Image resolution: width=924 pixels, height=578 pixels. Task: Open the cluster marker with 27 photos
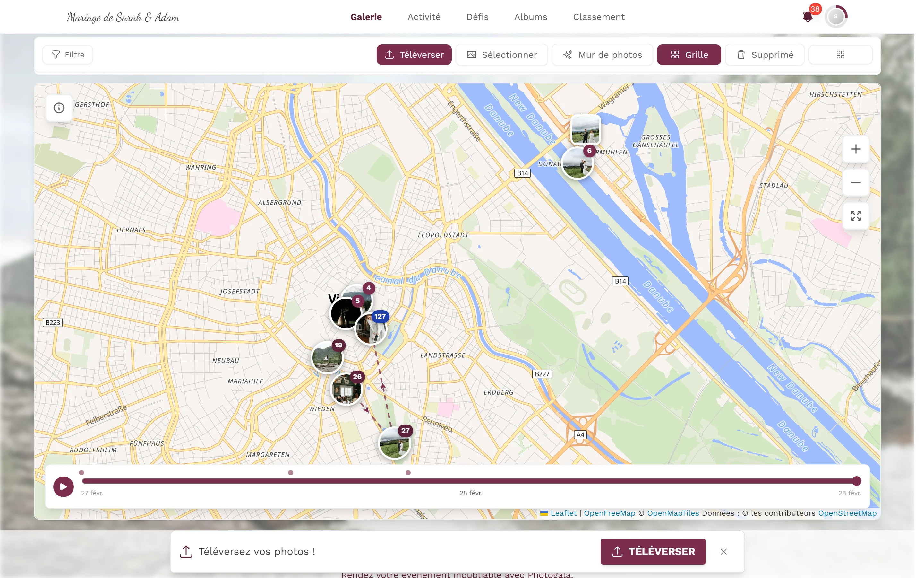pyautogui.click(x=394, y=443)
